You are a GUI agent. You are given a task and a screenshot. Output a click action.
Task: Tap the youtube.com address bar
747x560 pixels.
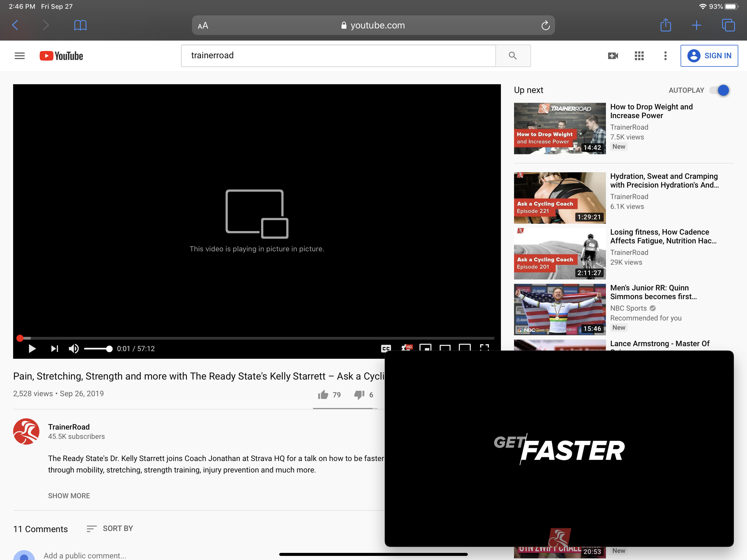click(373, 25)
